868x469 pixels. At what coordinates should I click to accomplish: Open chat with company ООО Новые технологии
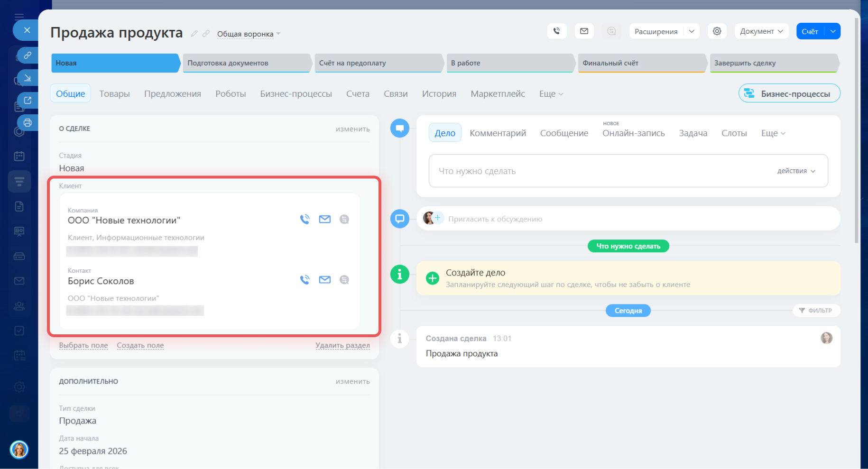[x=344, y=219]
